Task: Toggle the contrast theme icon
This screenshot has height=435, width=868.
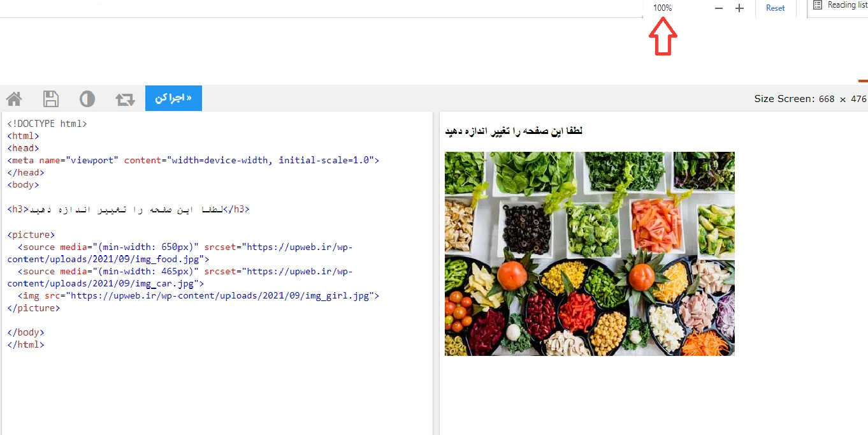Action: pyautogui.click(x=87, y=99)
